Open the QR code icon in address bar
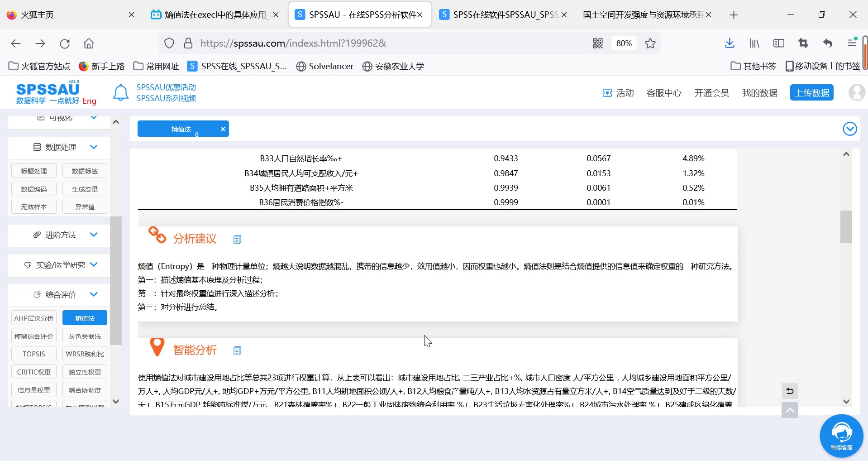The width and height of the screenshot is (868, 461). [x=598, y=43]
